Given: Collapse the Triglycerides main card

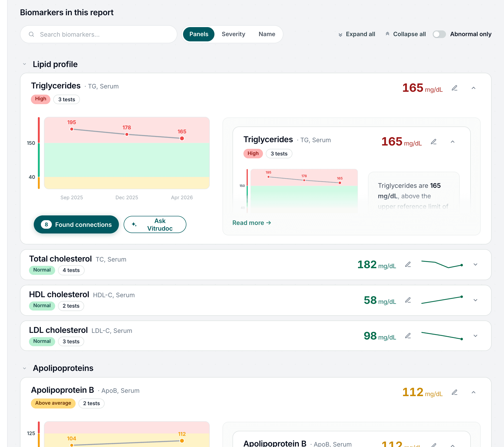Looking at the screenshot, I should (473, 88).
